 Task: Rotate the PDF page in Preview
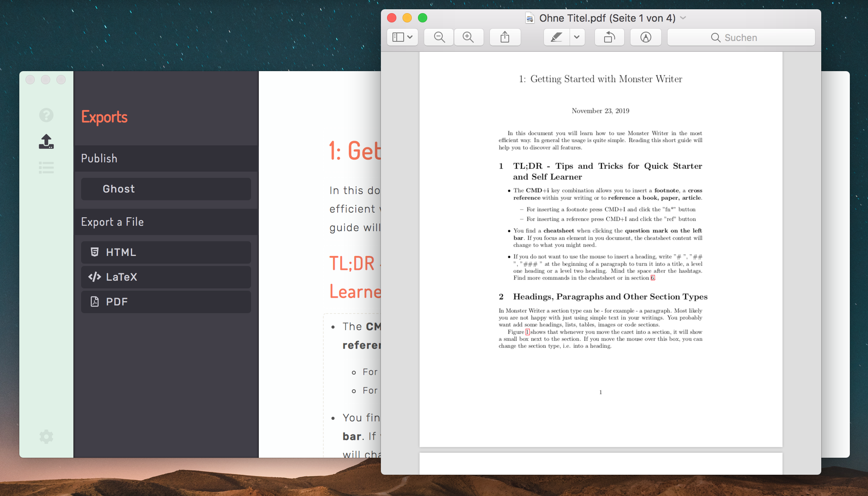click(610, 37)
